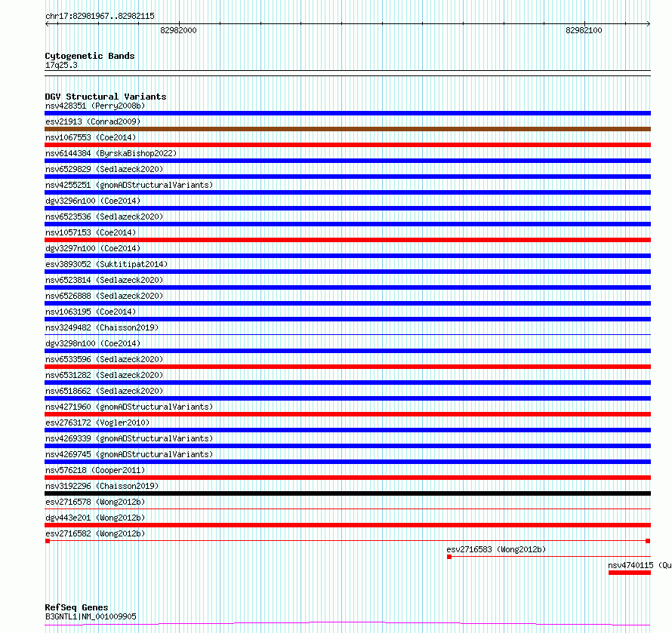The width and height of the screenshot is (672, 633).
Task: Click nsv4271960 (gnomADStructuralVariants) label
Action: (x=129, y=407)
